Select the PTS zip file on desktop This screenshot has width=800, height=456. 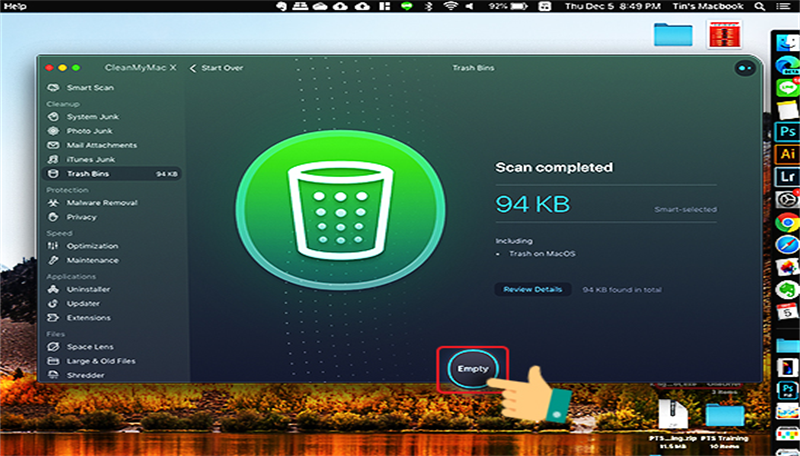pos(673,423)
